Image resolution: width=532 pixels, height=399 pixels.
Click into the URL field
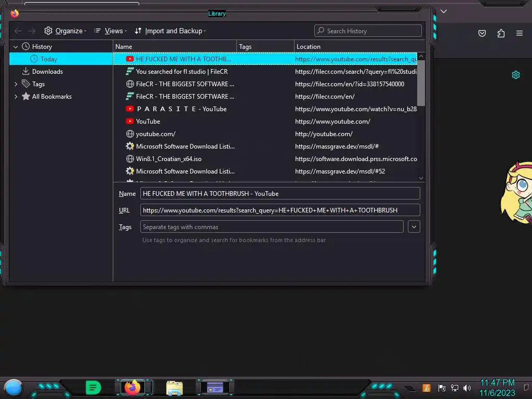280,210
